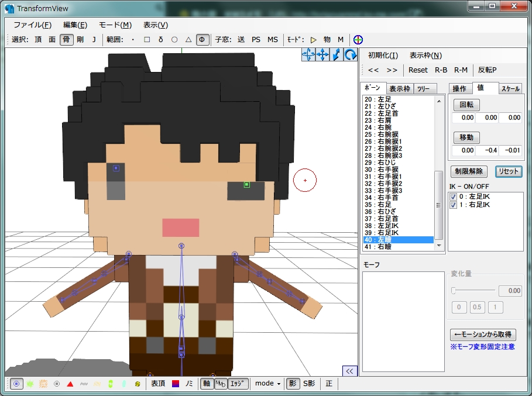Screen dimensions: 532x396
Task: Collapse side panel with << arrow button
Action: [x=349, y=371]
